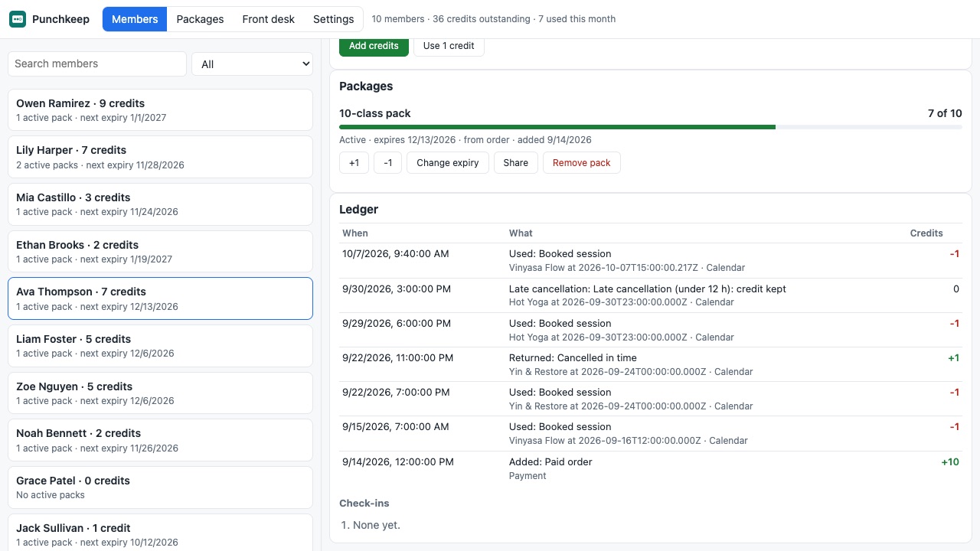Click the Remove pack button
The image size is (980, 551).
point(582,163)
